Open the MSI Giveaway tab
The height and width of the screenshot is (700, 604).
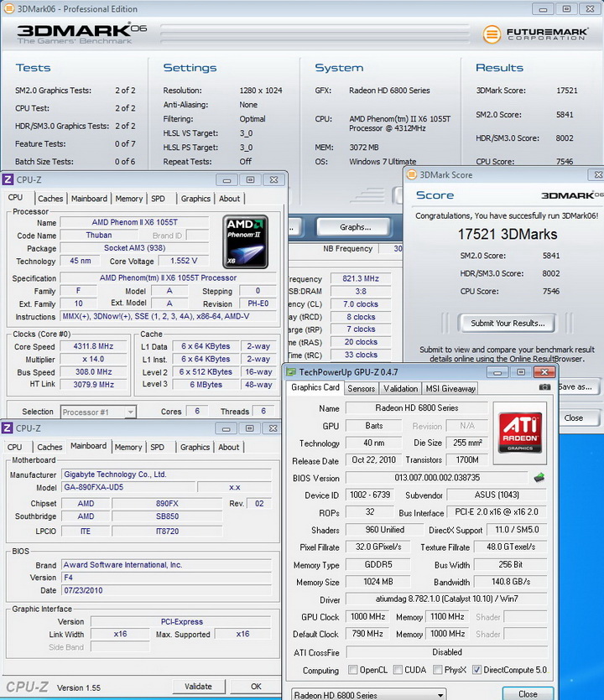click(x=450, y=388)
